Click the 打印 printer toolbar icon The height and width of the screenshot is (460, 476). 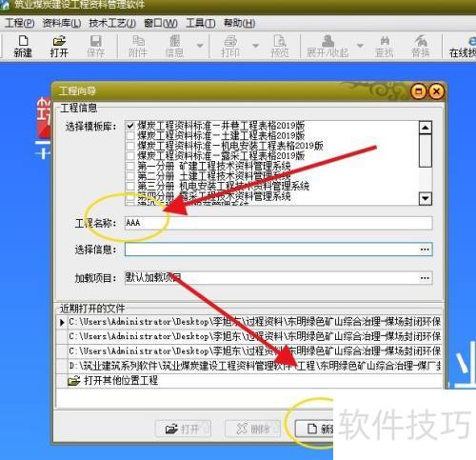pyautogui.click(x=230, y=47)
